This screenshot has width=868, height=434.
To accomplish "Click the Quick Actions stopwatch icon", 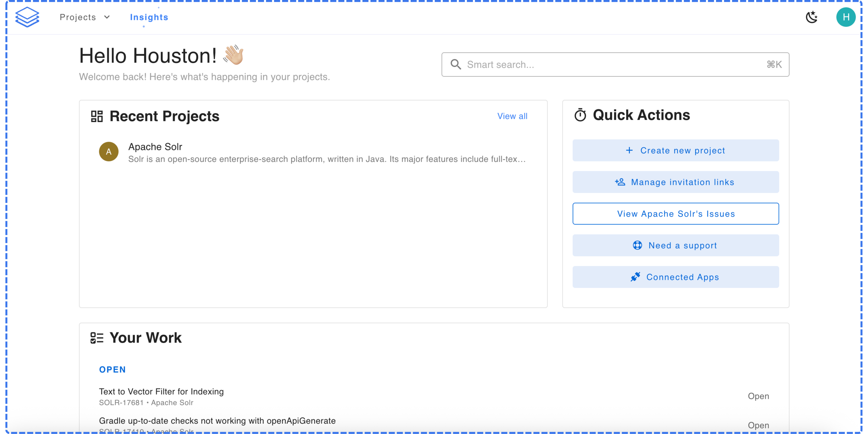I will (580, 115).
